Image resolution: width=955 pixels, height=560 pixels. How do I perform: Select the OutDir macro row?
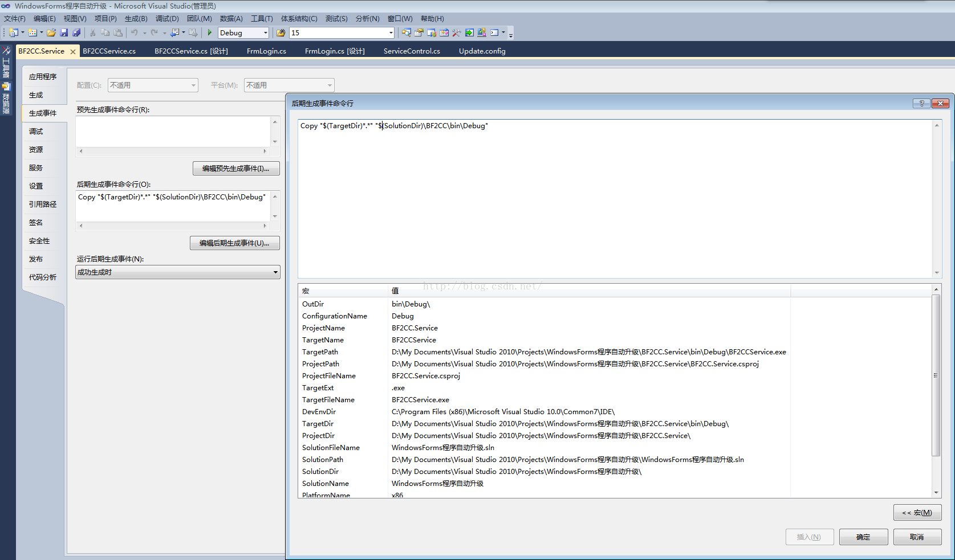coord(544,304)
